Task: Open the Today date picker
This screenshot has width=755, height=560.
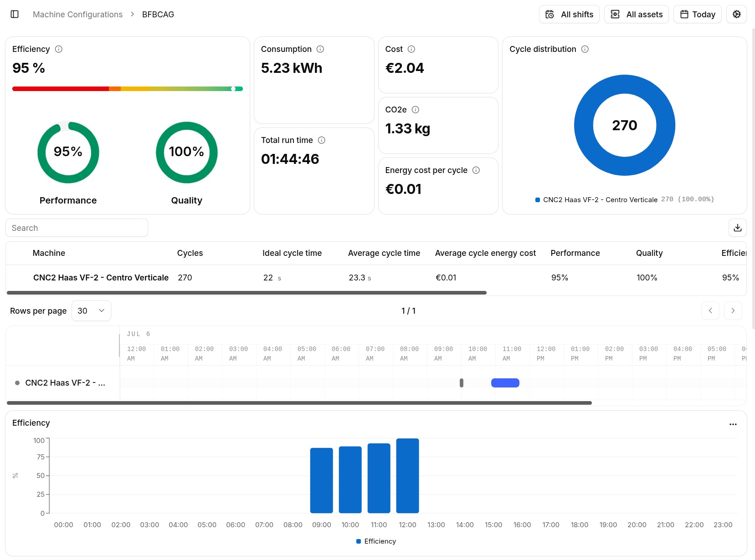Action: pos(697,14)
